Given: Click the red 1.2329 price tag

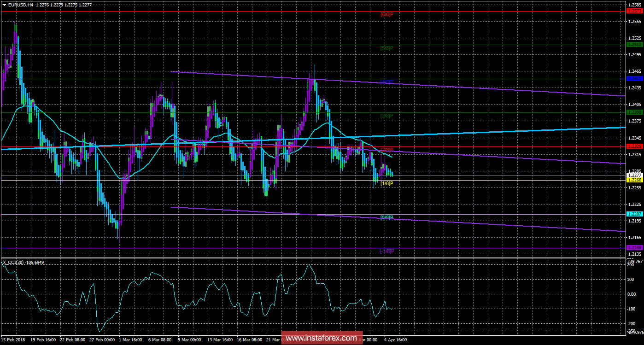Looking at the screenshot, I should pyautogui.click(x=634, y=146).
